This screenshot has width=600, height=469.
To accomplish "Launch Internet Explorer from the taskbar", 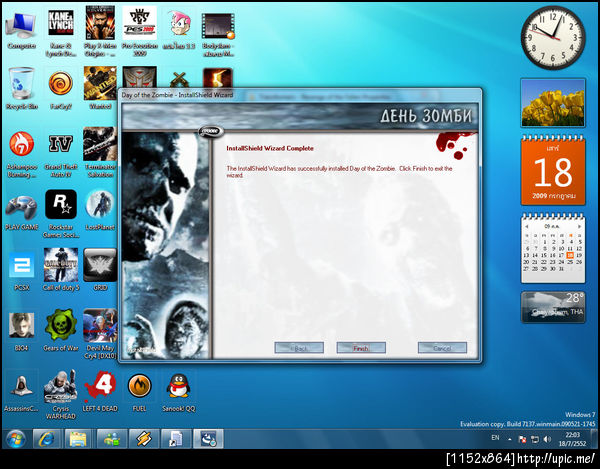I will click(47, 439).
